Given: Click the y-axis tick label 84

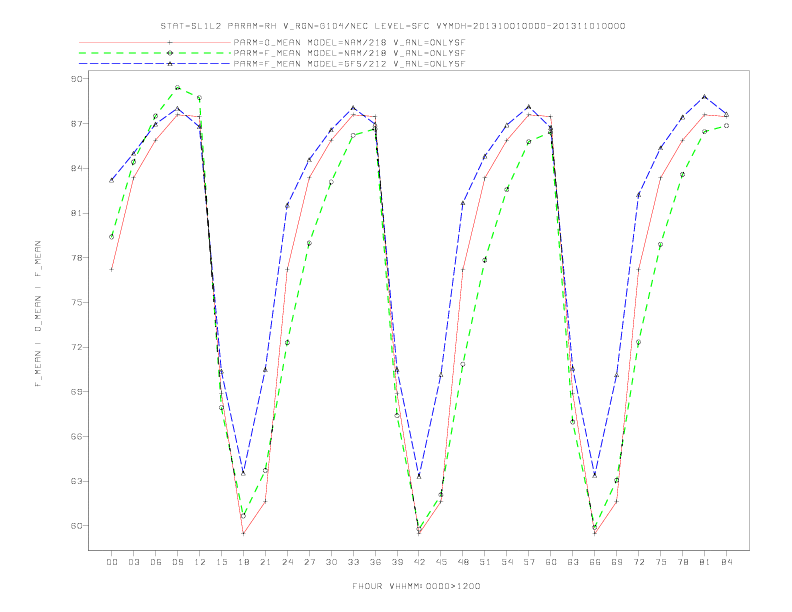Looking at the screenshot, I should (79, 168).
